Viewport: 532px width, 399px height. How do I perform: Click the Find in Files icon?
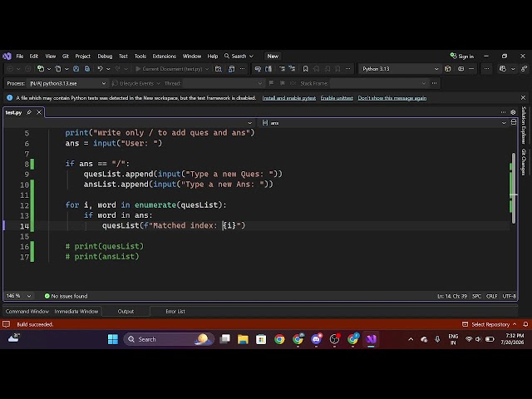pyautogui.click(x=219, y=69)
